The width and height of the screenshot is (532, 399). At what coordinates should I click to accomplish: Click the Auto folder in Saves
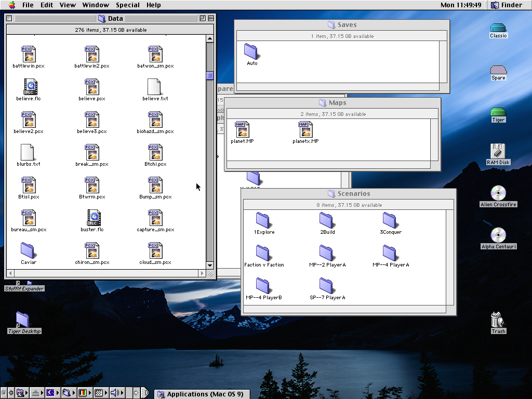[251, 51]
